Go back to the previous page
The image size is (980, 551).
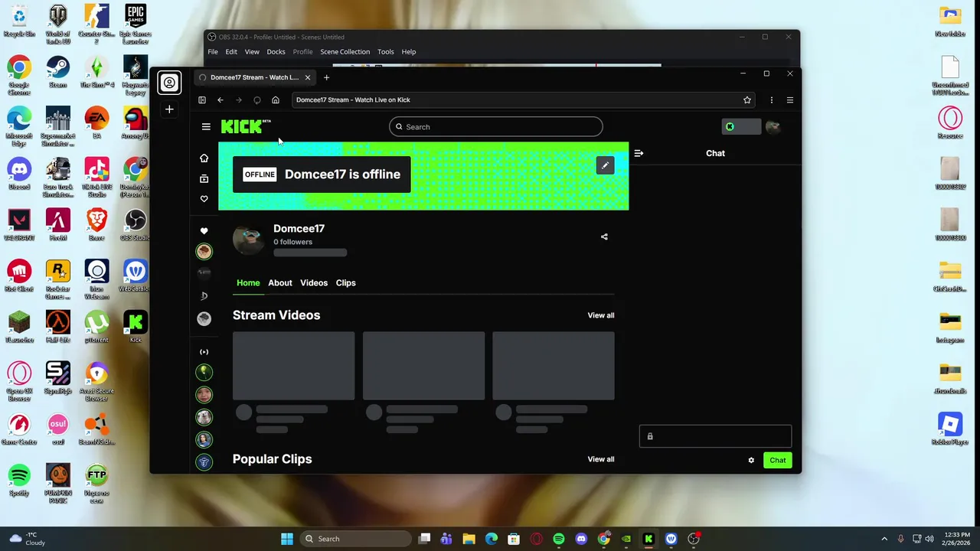(220, 100)
